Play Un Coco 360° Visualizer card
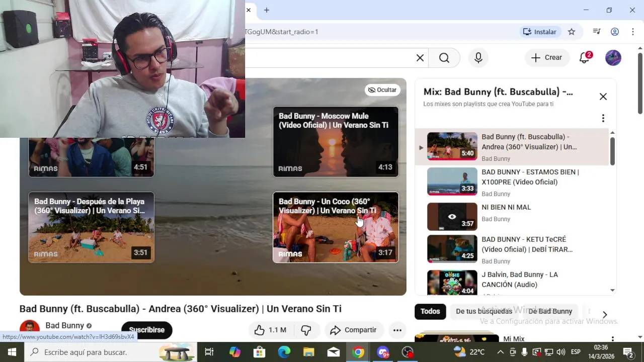 [336, 227]
